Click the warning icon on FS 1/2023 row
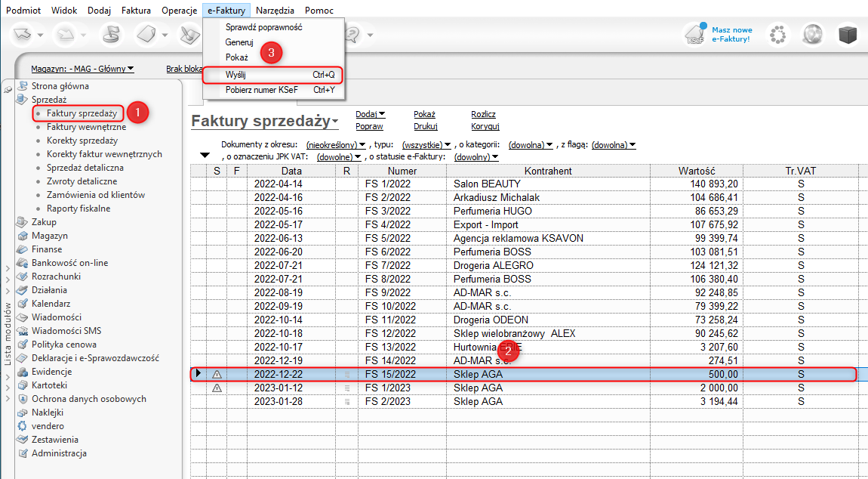The height and width of the screenshot is (479, 868). 217,388
